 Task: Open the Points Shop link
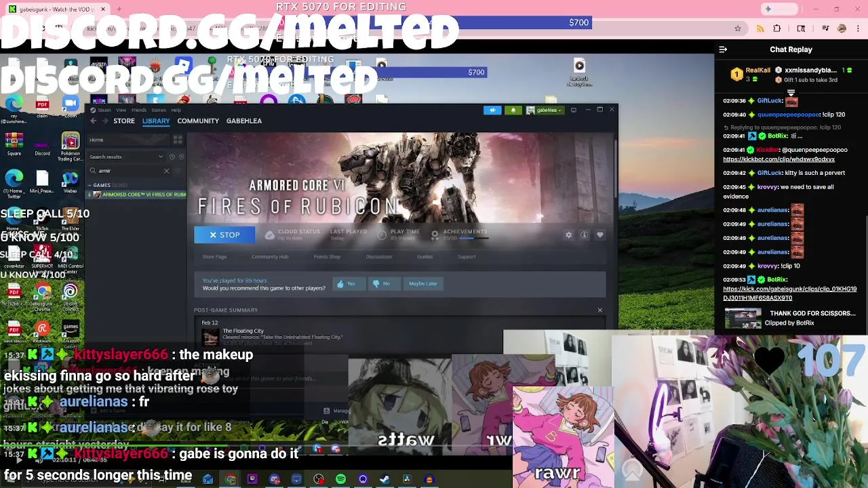point(327,257)
